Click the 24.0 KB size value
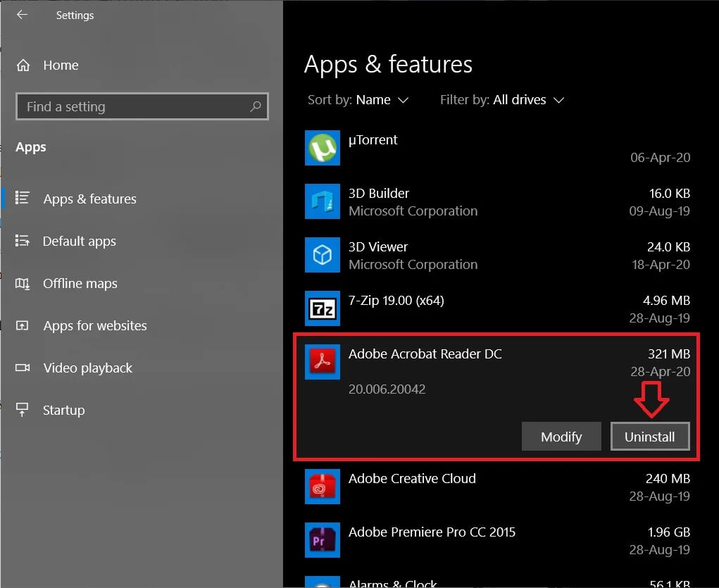Image resolution: width=719 pixels, height=588 pixels. tap(668, 247)
